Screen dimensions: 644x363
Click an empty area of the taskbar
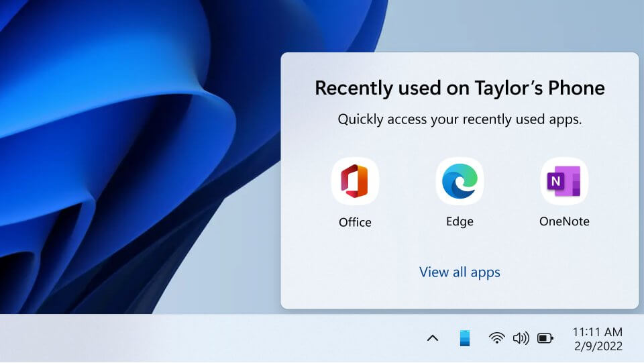pos(205,338)
